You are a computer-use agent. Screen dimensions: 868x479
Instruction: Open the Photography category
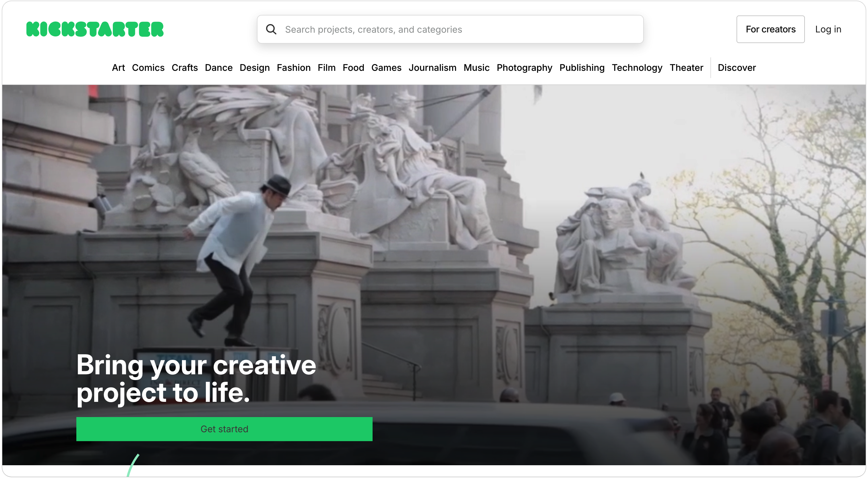pos(525,68)
